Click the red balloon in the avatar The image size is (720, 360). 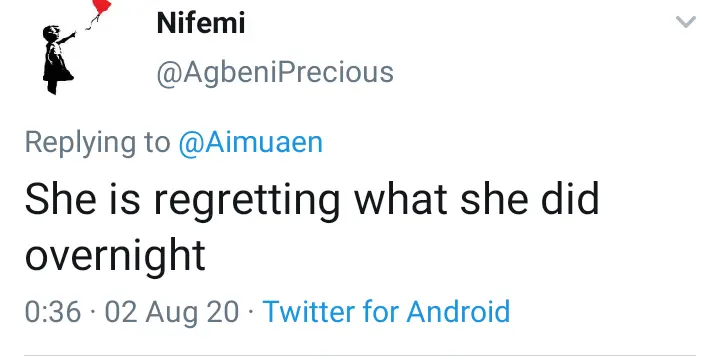101,6
